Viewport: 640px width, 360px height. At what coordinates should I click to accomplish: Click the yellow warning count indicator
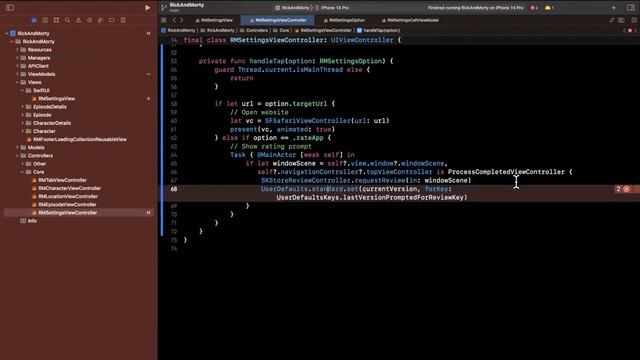(x=549, y=8)
